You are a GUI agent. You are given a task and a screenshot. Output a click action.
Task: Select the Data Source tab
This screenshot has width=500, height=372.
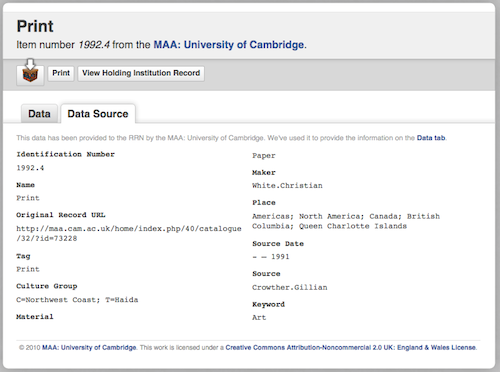pos(98,114)
